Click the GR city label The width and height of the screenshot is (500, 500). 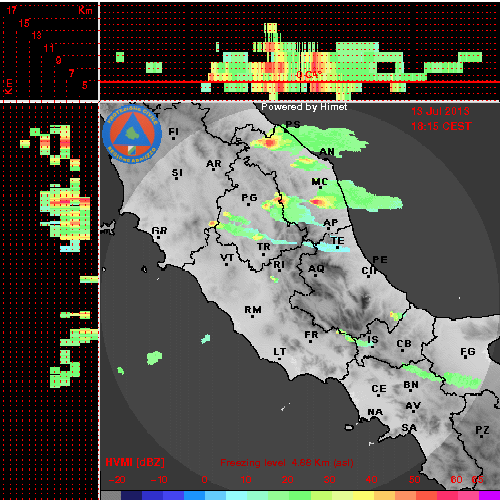(x=159, y=231)
